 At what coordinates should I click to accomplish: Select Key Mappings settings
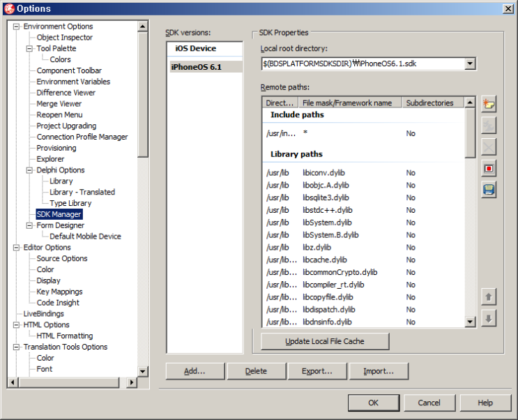click(x=59, y=292)
